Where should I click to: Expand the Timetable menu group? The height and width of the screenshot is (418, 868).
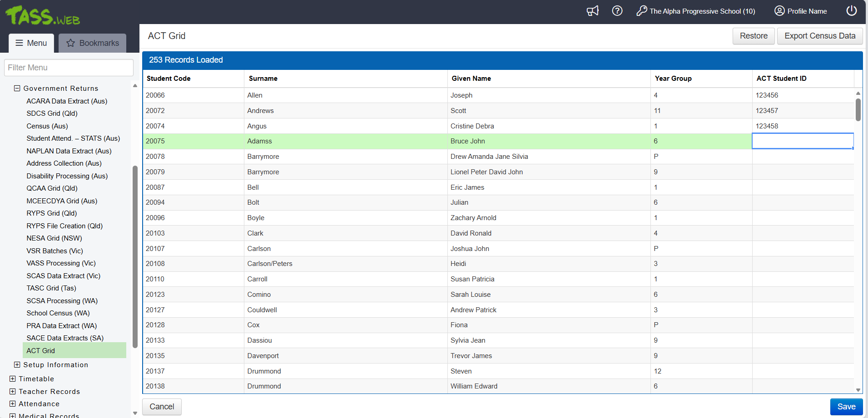pyautogui.click(x=13, y=379)
